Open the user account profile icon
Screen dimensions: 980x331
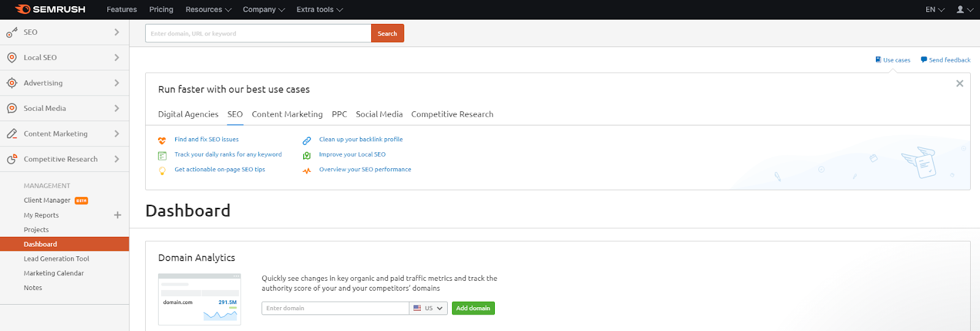960,9
